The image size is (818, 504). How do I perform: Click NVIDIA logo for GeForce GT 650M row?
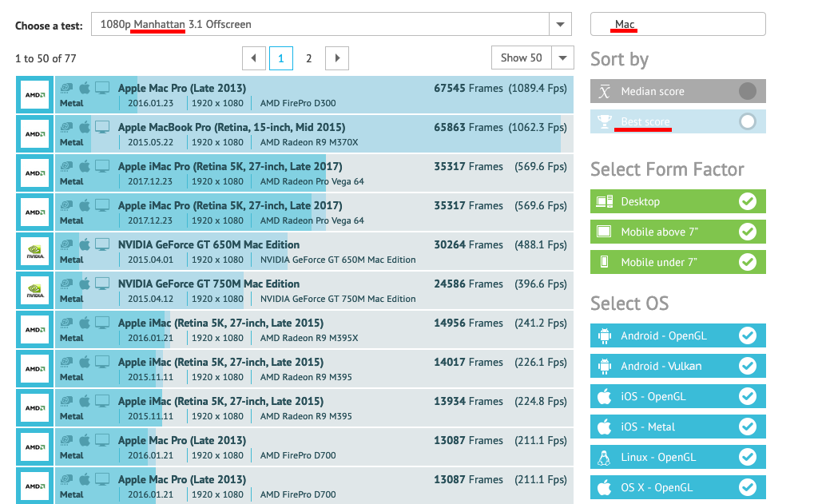click(x=34, y=252)
